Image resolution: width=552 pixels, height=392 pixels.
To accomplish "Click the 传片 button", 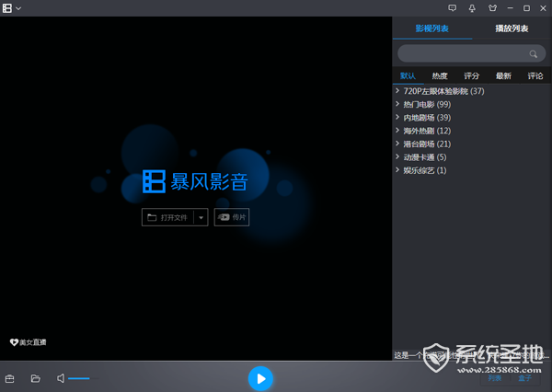I will click(x=232, y=217).
